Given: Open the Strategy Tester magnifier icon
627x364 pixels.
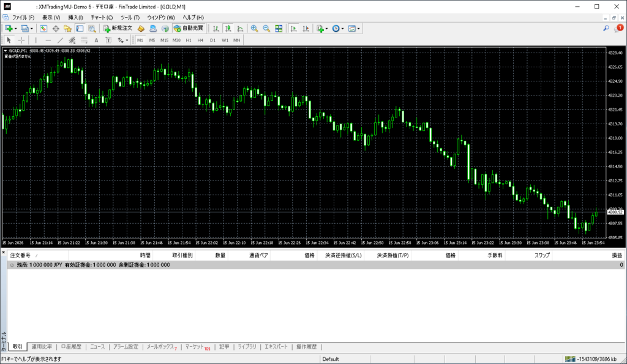Looking at the screenshot, I should tap(92, 28).
